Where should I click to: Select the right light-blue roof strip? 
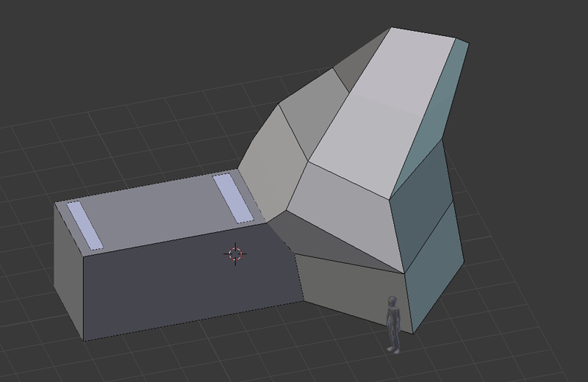[233, 198]
